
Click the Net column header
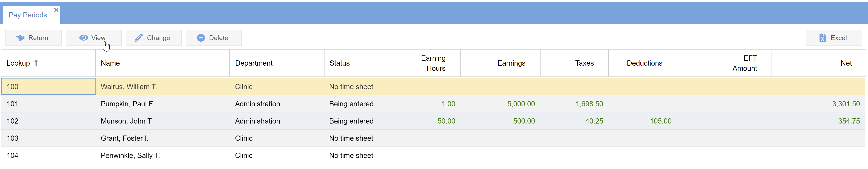846,63
